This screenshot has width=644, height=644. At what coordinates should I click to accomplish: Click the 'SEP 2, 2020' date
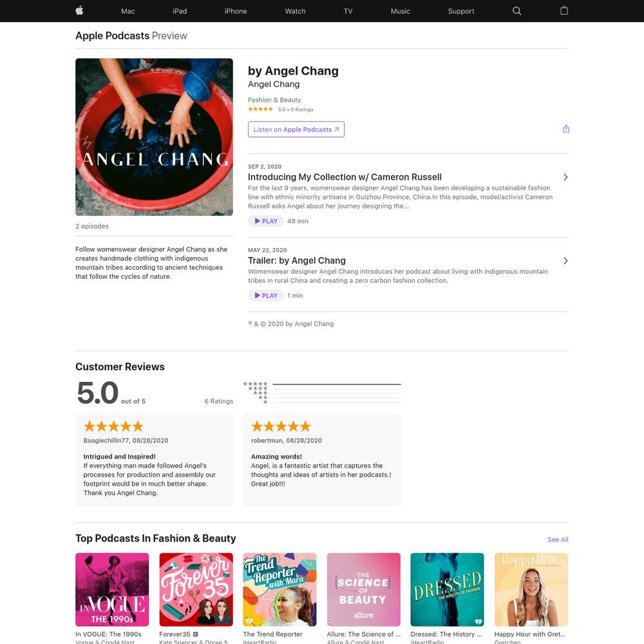(265, 166)
